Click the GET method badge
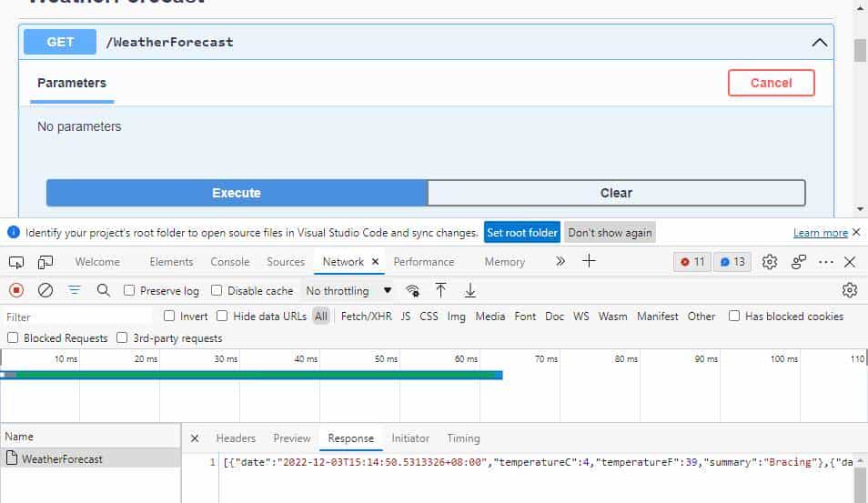This screenshot has height=503, width=868. coord(60,42)
